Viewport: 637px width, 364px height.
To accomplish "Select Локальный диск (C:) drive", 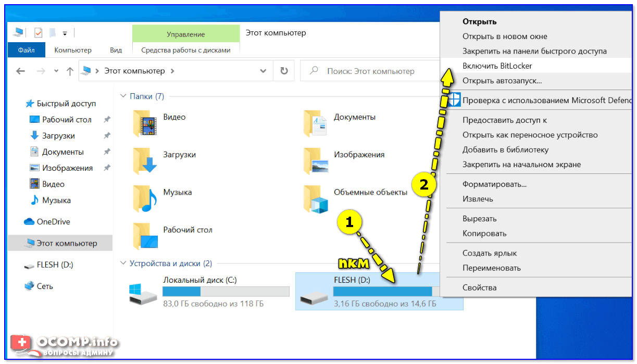I will point(208,292).
